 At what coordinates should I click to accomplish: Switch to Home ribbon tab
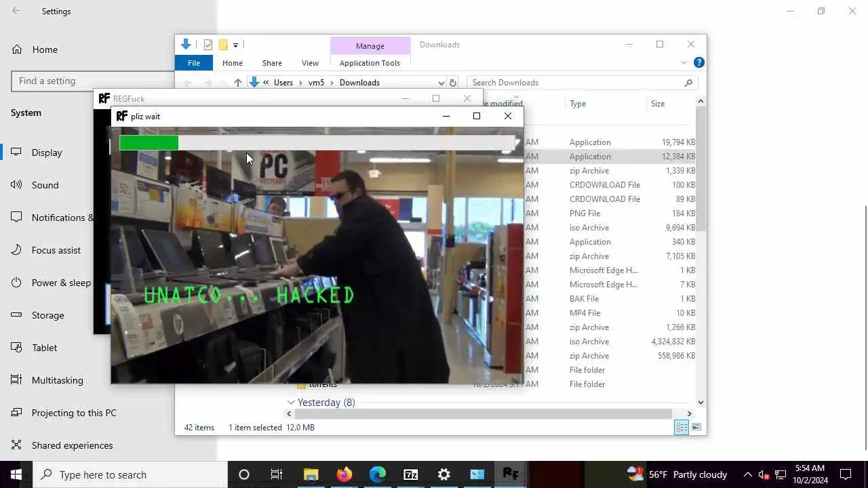tap(233, 63)
